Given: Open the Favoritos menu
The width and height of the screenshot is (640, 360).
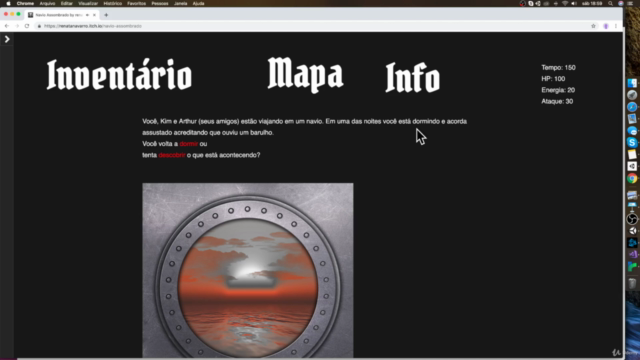Looking at the screenshot, I should point(136,3).
